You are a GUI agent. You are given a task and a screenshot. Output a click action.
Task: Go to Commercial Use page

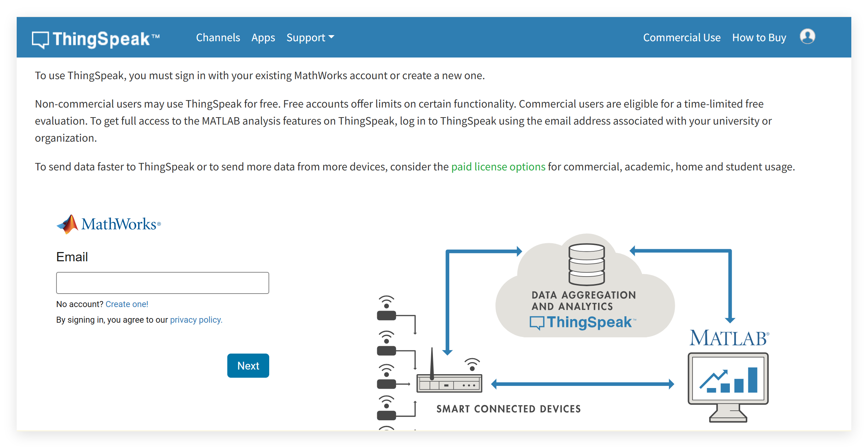coord(682,37)
